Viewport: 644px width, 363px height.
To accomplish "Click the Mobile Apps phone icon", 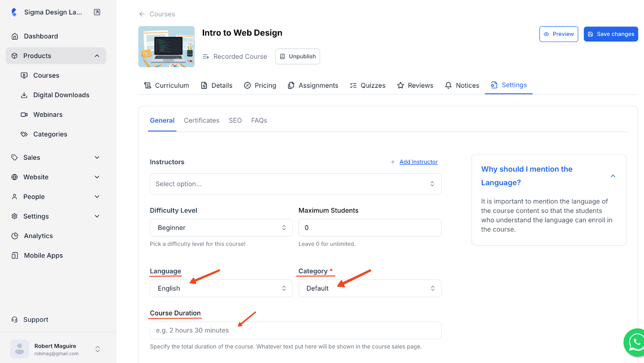I will (15, 256).
